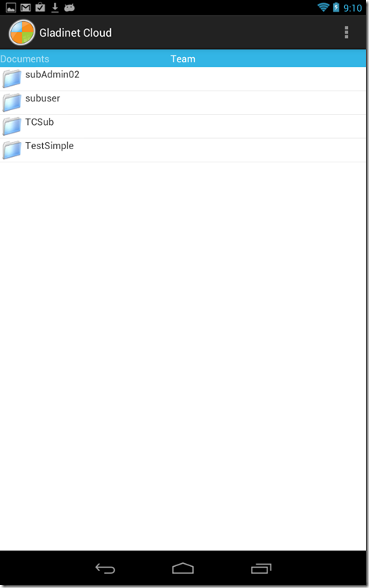
Task: Switch to the Documents tab
Action: tap(25, 59)
